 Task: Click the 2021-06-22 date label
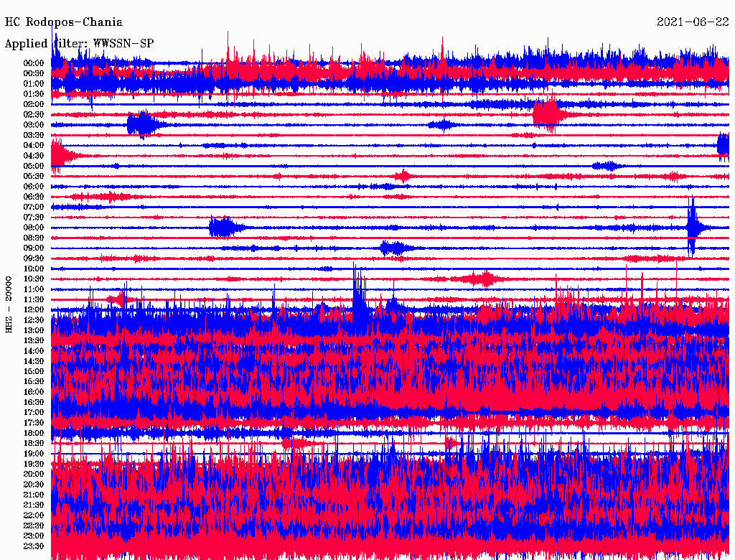[693, 22]
